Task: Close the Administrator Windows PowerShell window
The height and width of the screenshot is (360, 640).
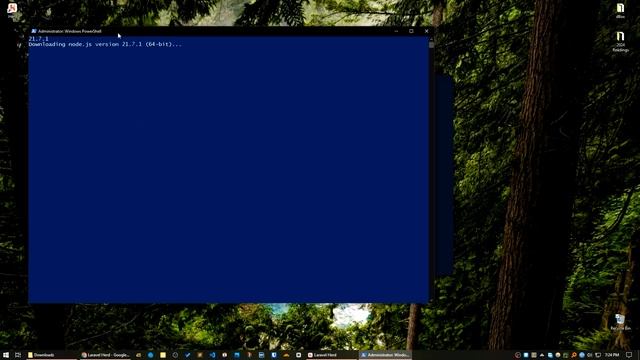Action: click(427, 31)
